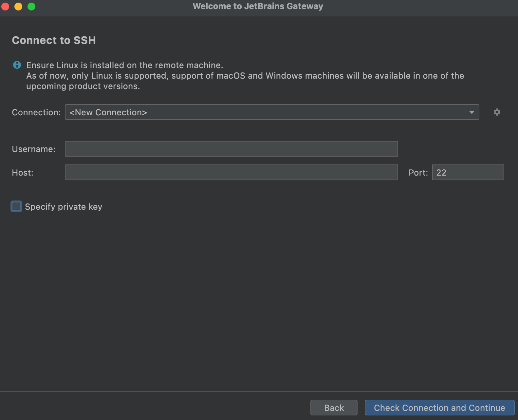Click the "Specify private key" label text
The height and width of the screenshot is (420, 518).
coord(64,207)
